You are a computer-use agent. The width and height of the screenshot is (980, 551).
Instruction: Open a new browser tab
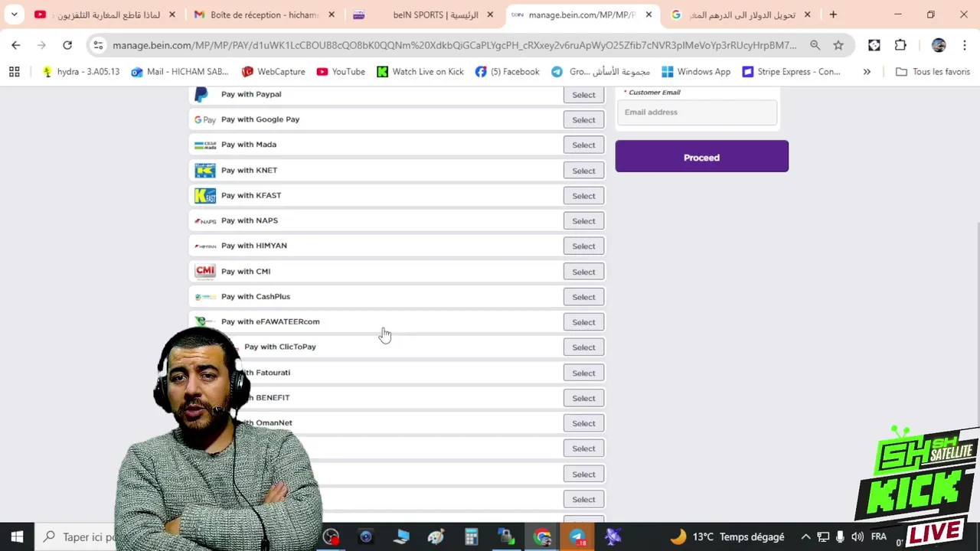pyautogui.click(x=833, y=15)
